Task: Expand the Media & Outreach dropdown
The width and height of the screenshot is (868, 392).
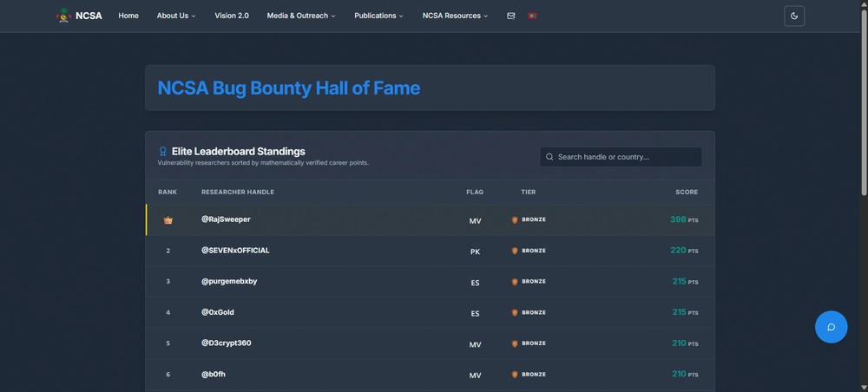Action: pos(301,16)
